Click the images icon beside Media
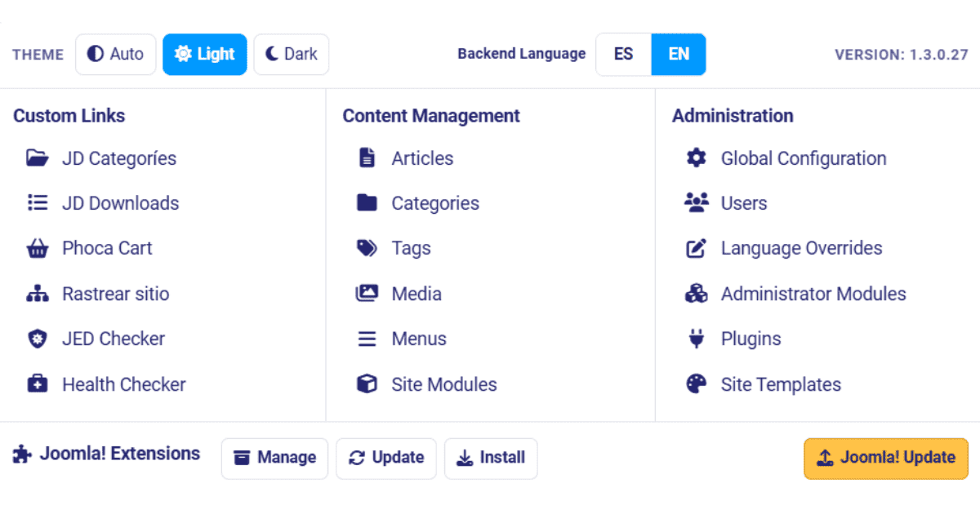The height and width of the screenshot is (514, 980). coord(367,294)
